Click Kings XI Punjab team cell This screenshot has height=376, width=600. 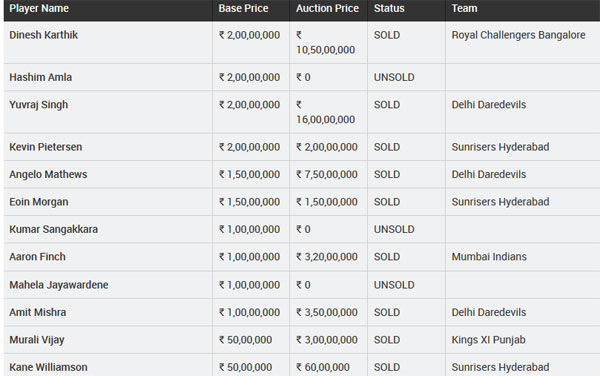click(488, 340)
